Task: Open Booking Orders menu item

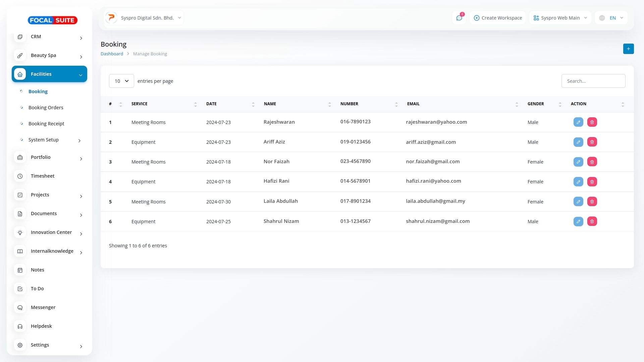Action: [x=46, y=108]
